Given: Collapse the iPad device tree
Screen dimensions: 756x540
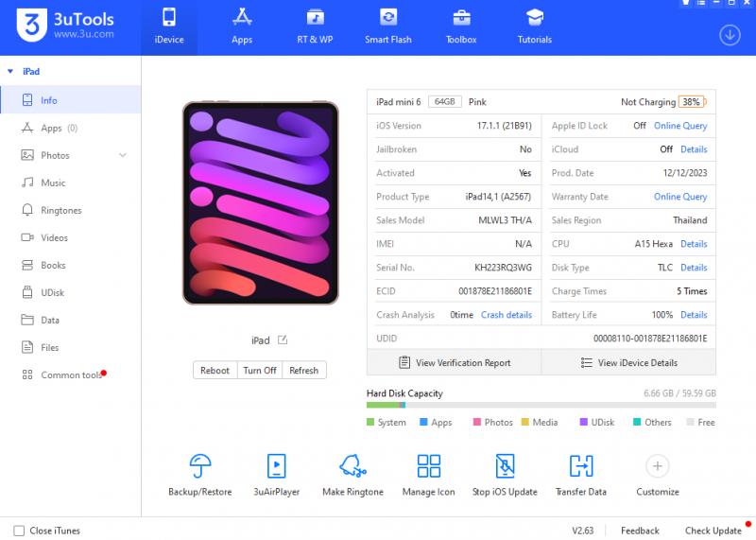Looking at the screenshot, I should tap(10, 72).
